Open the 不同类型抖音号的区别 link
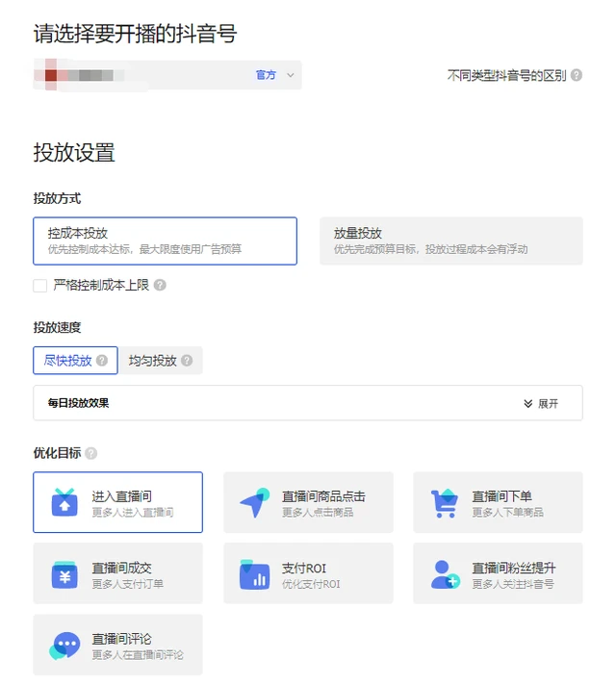Screen dimensions: 616x684 click(506, 75)
